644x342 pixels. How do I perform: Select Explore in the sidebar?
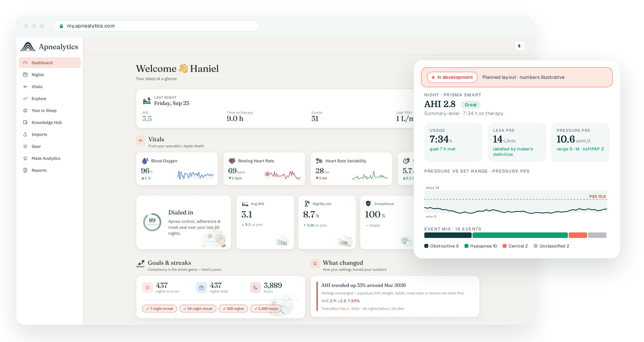click(50, 99)
